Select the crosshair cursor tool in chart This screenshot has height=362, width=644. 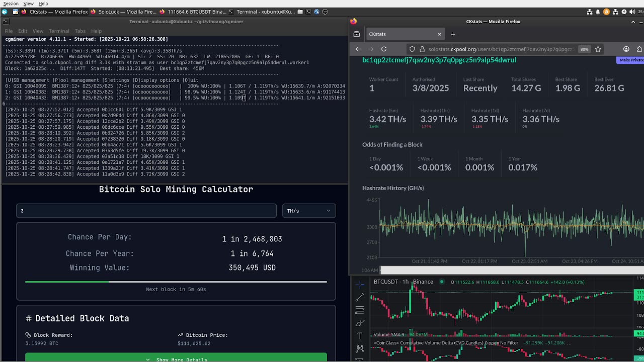pos(360,285)
